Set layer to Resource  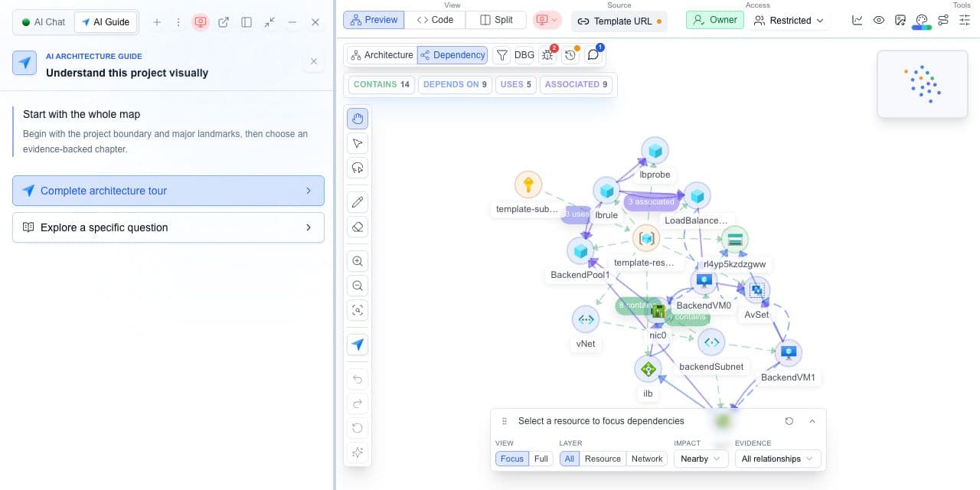603,459
